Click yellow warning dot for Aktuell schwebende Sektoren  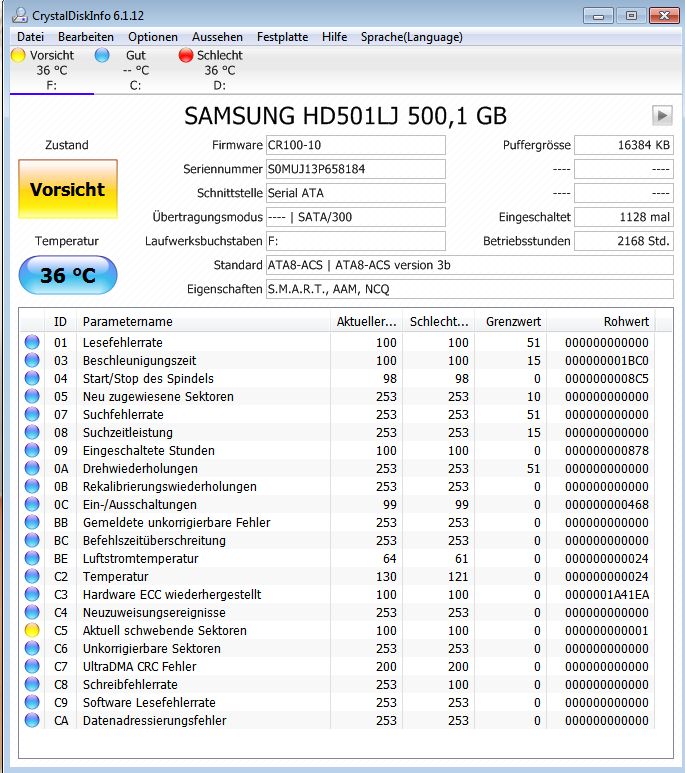pos(32,630)
